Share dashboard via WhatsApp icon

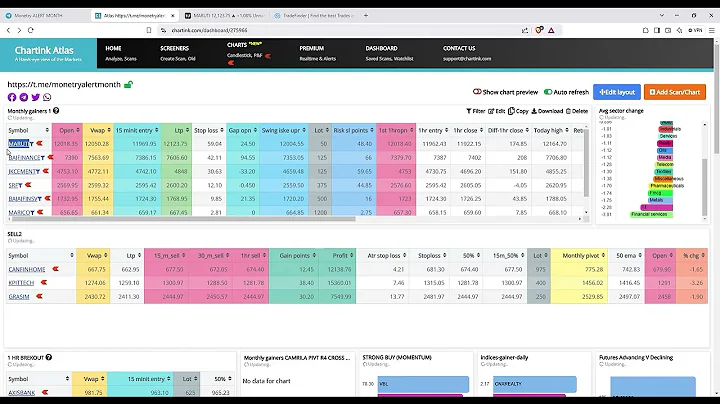click(x=47, y=97)
